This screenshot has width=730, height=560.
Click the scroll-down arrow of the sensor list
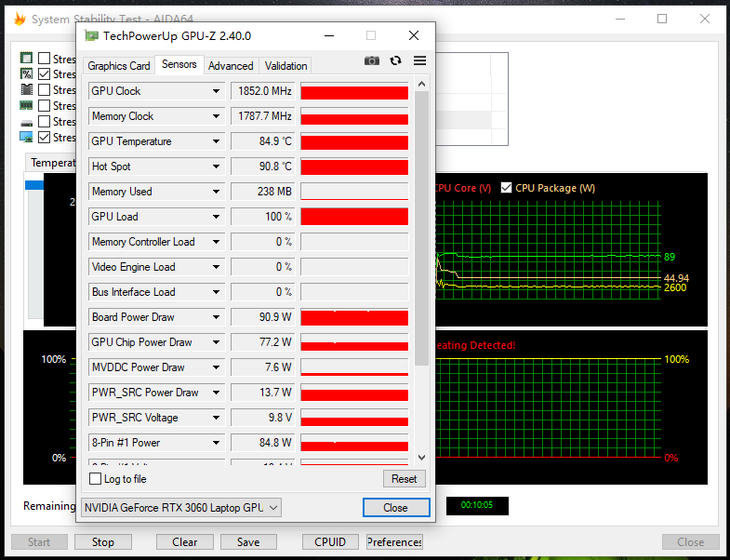421,457
